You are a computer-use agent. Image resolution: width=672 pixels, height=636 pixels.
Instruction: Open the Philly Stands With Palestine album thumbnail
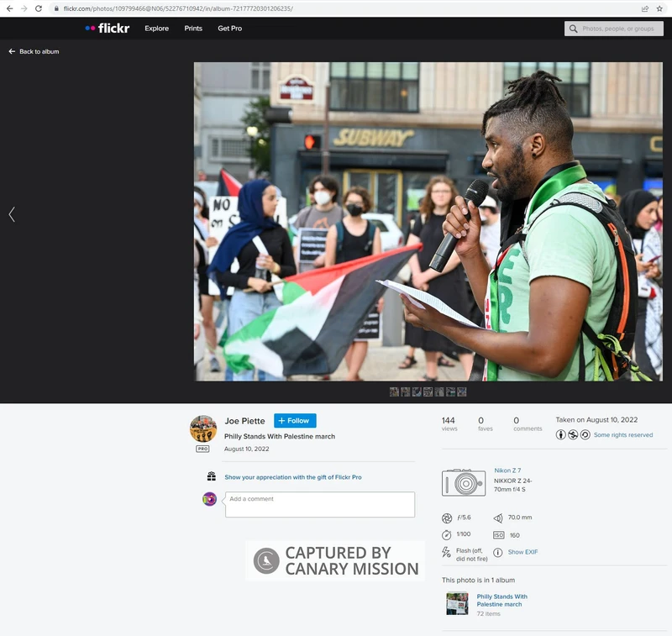point(457,603)
